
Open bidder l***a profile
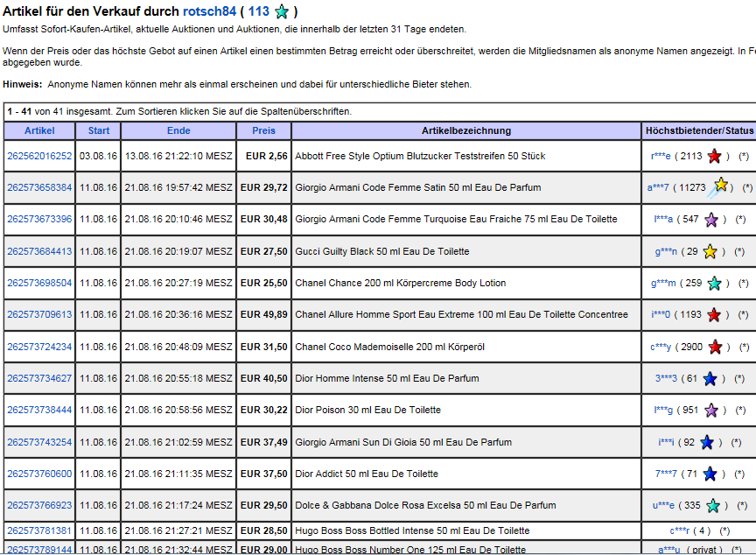(x=663, y=219)
